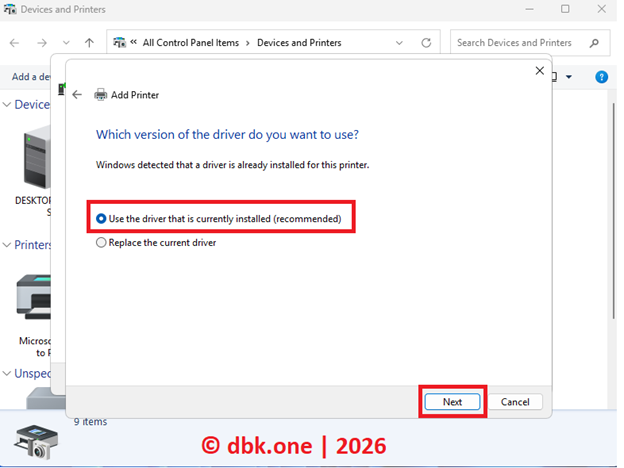624x468 pixels.
Task: Select 'Replace the current driver' option
Action: point(101,242)
